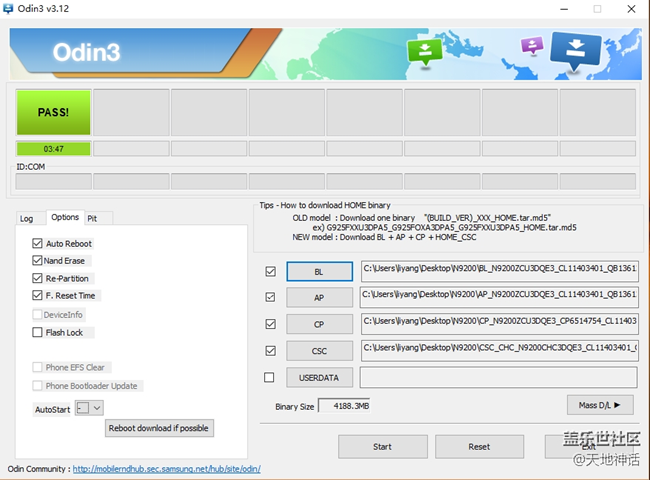Image resolution: width=650 pixels, height=480 pixels.
Task: Click the USERDATA file button
Action: point(319,378)
